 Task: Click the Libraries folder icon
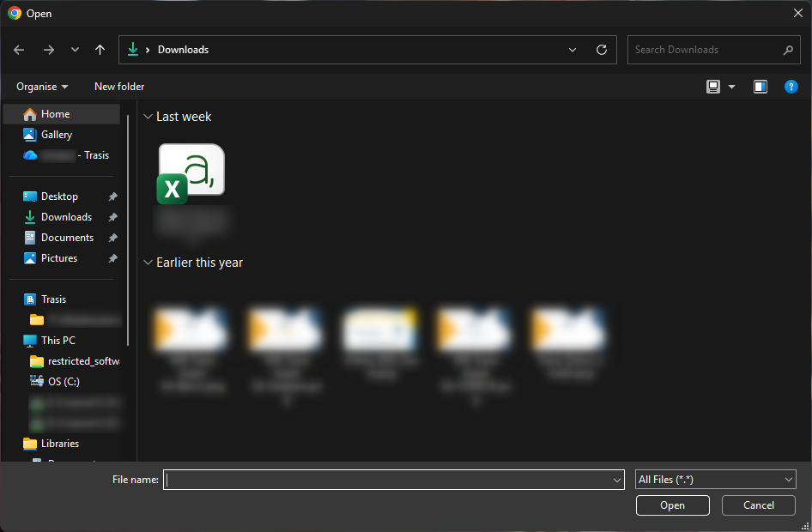(30, 444)
